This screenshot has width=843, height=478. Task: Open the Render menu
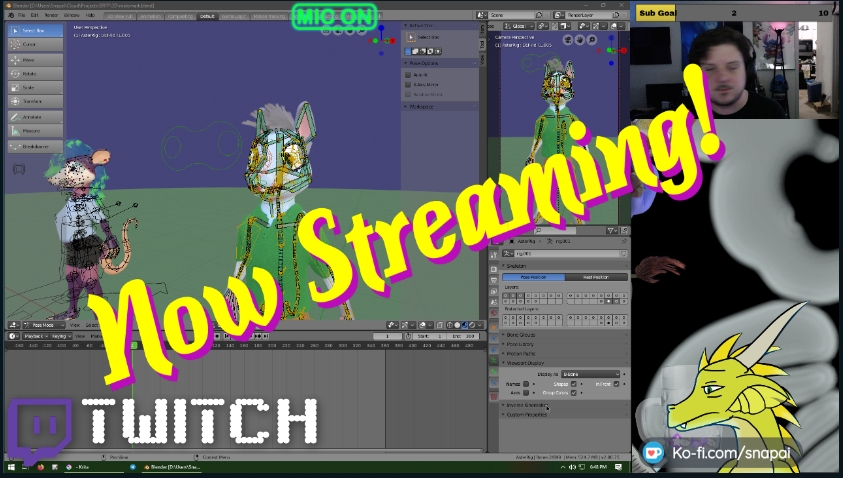coord(51,16)
